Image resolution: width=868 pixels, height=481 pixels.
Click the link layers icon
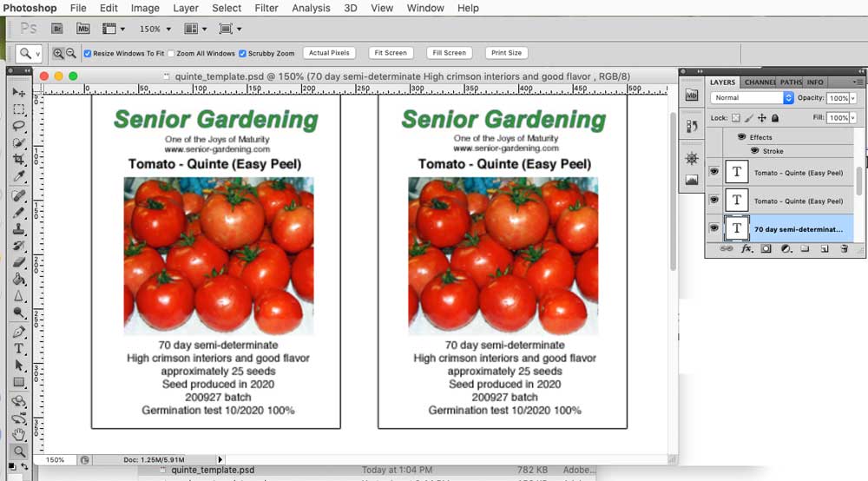click(727, 249)
